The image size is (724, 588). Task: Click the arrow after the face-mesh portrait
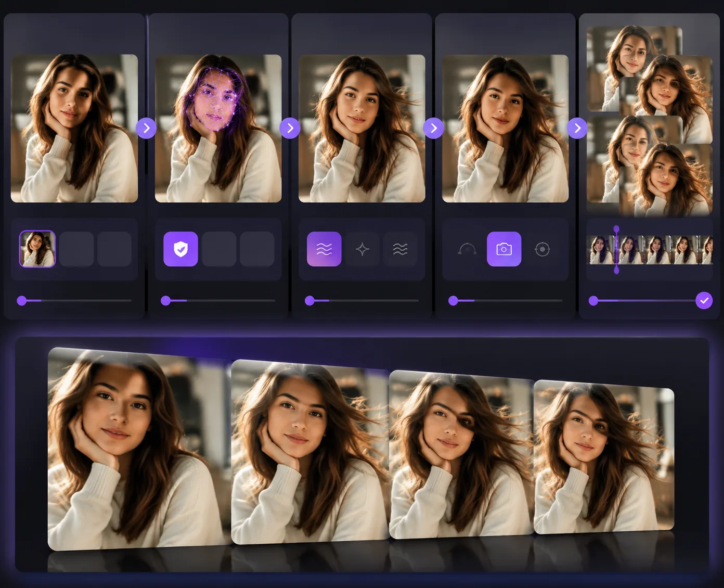click(290, 128)
